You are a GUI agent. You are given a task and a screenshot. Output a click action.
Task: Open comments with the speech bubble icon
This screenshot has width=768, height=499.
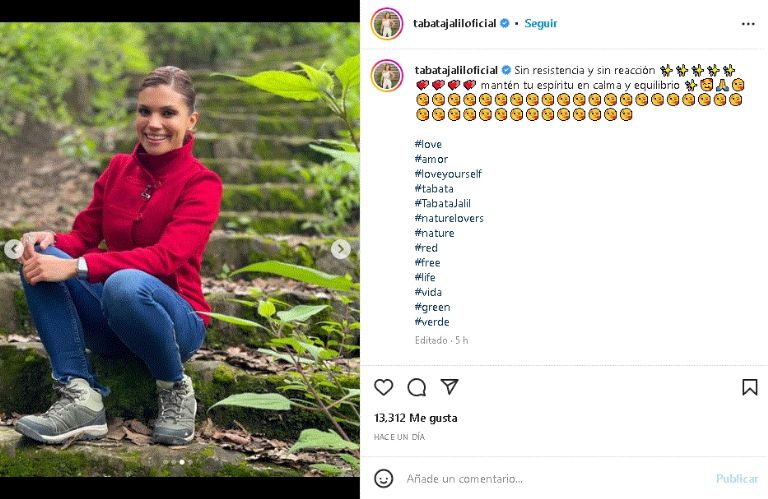[x=417, y=387]
